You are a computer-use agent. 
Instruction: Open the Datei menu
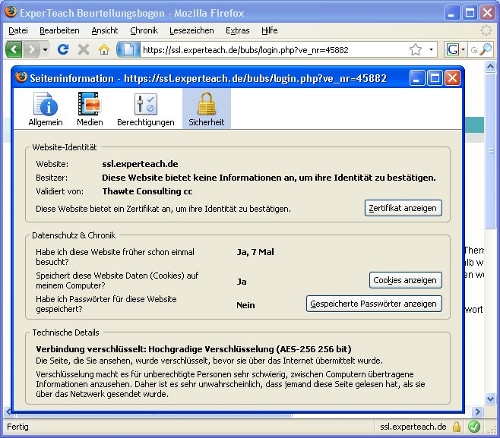tap(18, 31)
